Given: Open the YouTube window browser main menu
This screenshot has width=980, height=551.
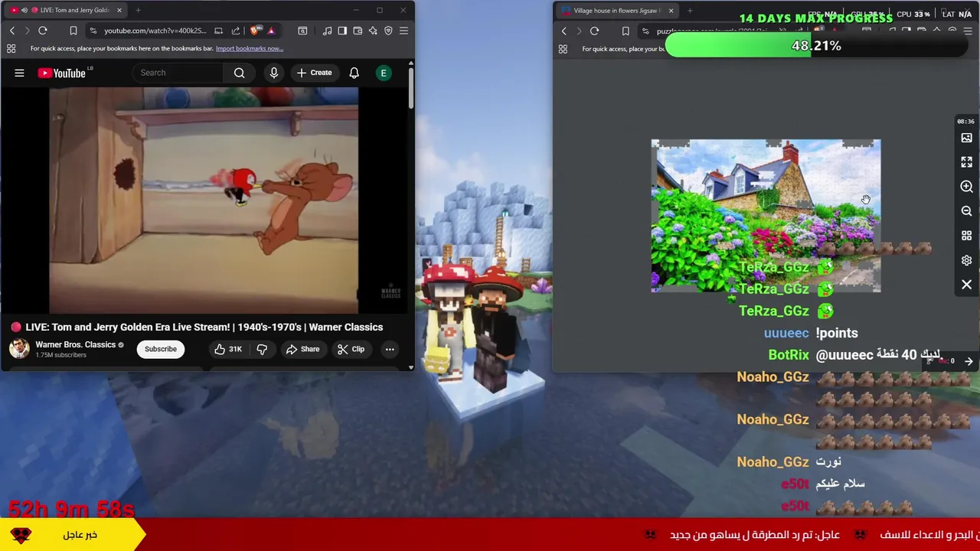Looking at the screenshot, I should (x=403, y=31).
